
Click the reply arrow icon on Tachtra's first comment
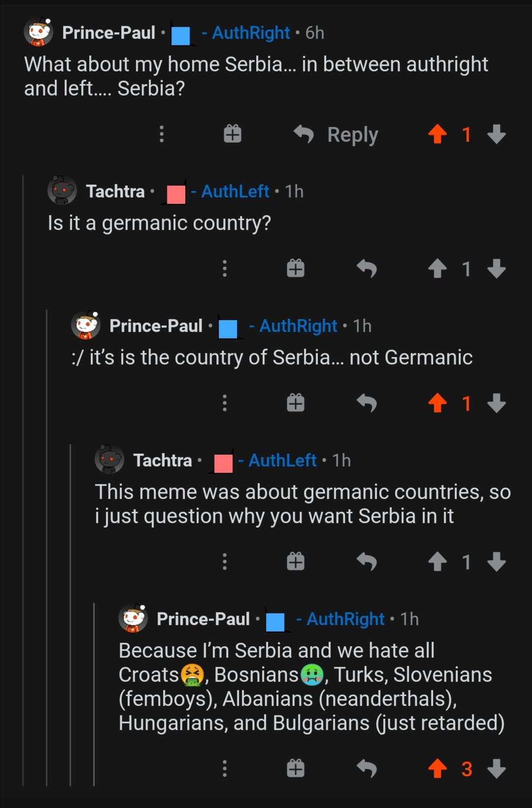pyautogui.click(x=367, y=268)
